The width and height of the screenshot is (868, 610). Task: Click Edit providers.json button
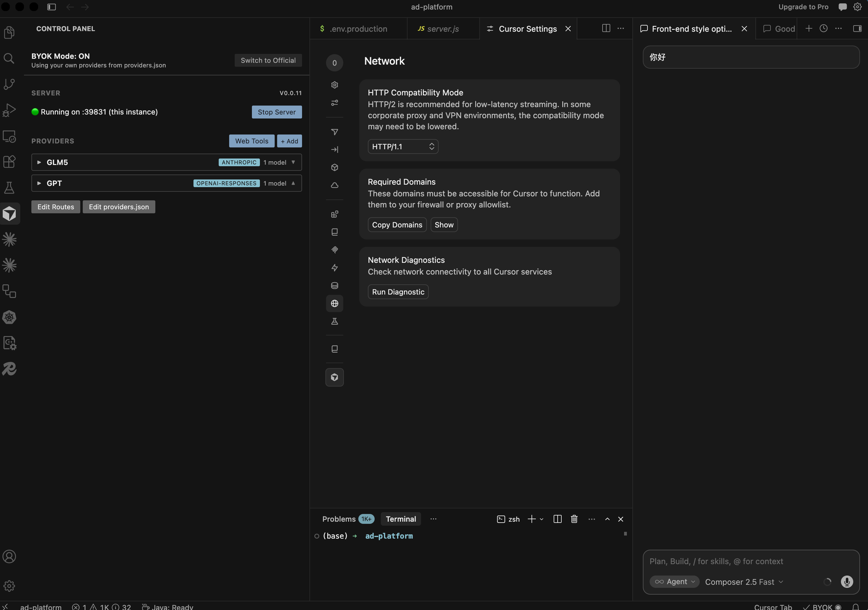point(119,207)
